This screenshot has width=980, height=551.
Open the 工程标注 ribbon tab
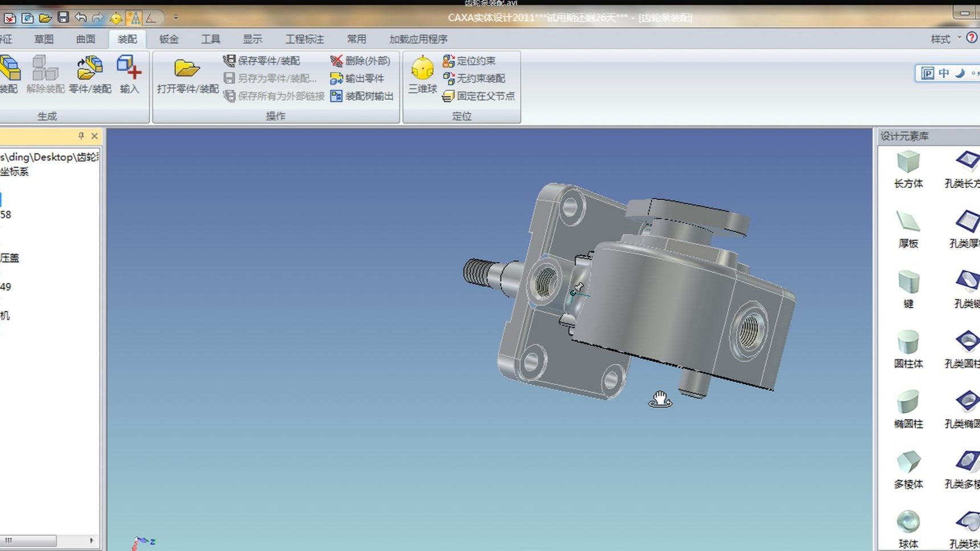304,39
